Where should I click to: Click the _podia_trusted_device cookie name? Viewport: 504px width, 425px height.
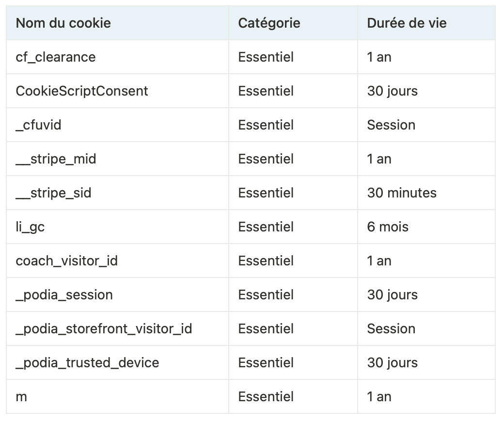point(87,362)
